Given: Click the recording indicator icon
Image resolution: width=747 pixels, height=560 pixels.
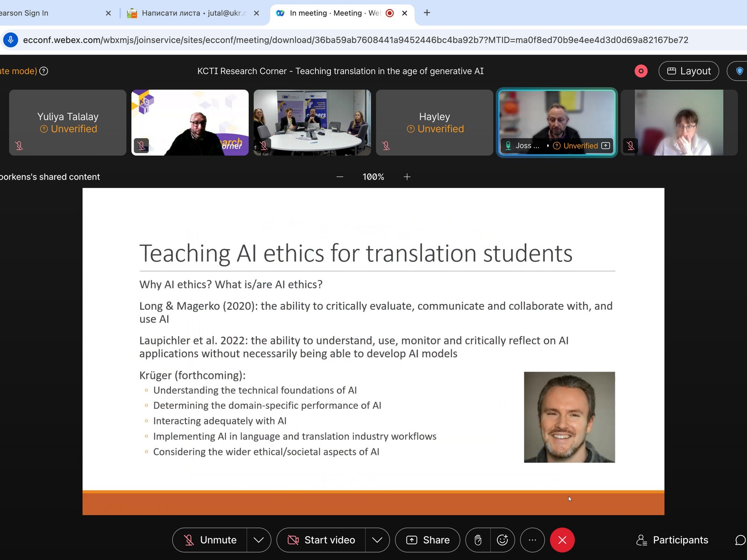Looking at the screenshot, I should click(641, 71).
